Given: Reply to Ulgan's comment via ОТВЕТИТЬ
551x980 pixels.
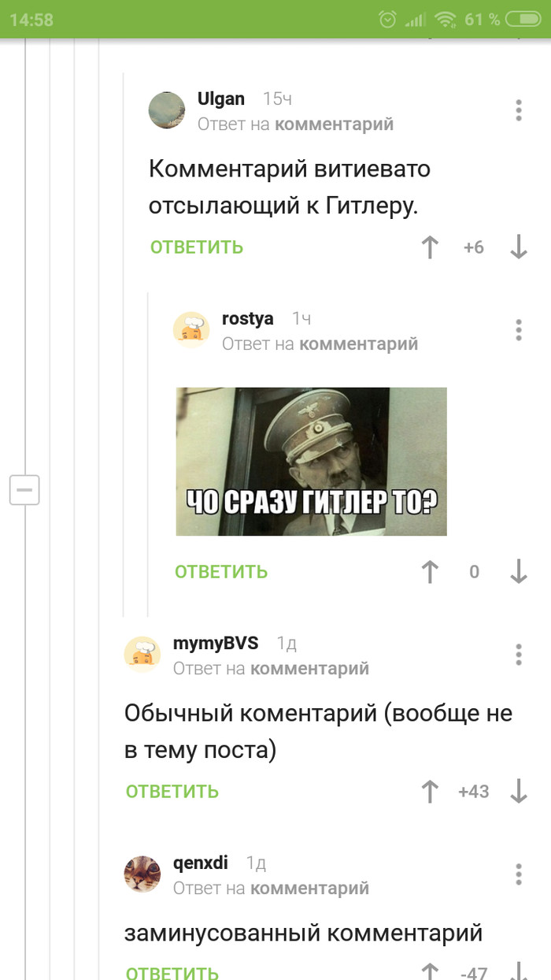Looking at the screenshot, I should (x=197, y=247).
